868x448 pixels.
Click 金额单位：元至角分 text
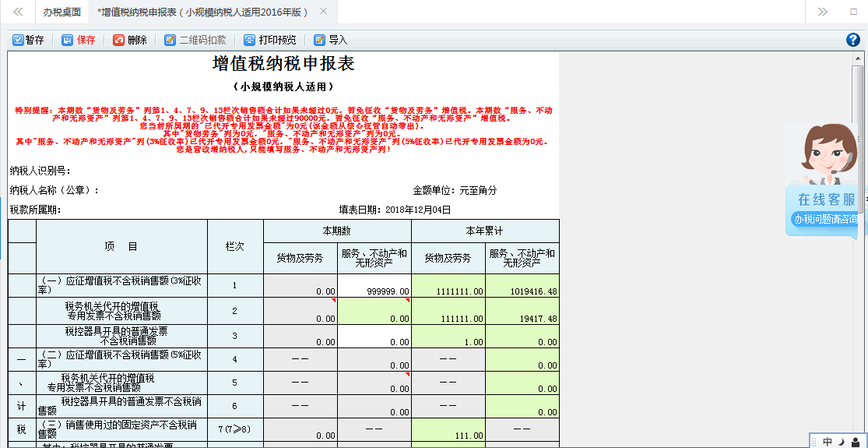click(x=455, y=190)
